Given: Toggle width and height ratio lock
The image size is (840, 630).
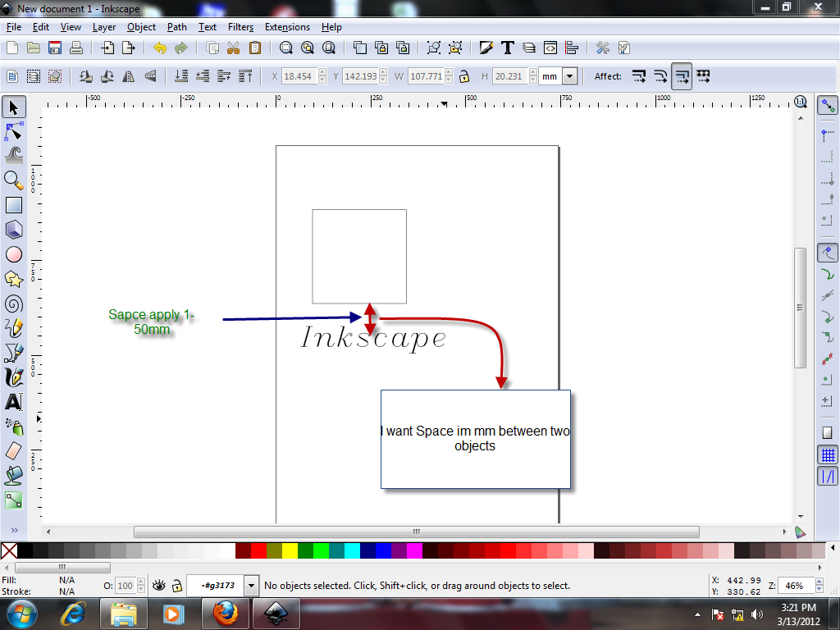Looking at the screenshot, I should point(464,76).
